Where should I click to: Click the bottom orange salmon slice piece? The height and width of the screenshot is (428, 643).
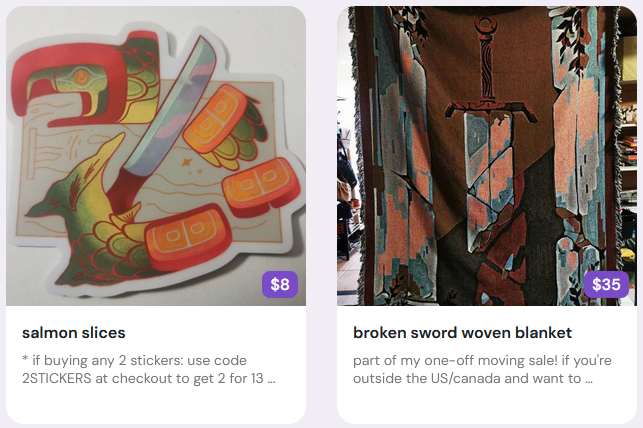coord(188,237)
